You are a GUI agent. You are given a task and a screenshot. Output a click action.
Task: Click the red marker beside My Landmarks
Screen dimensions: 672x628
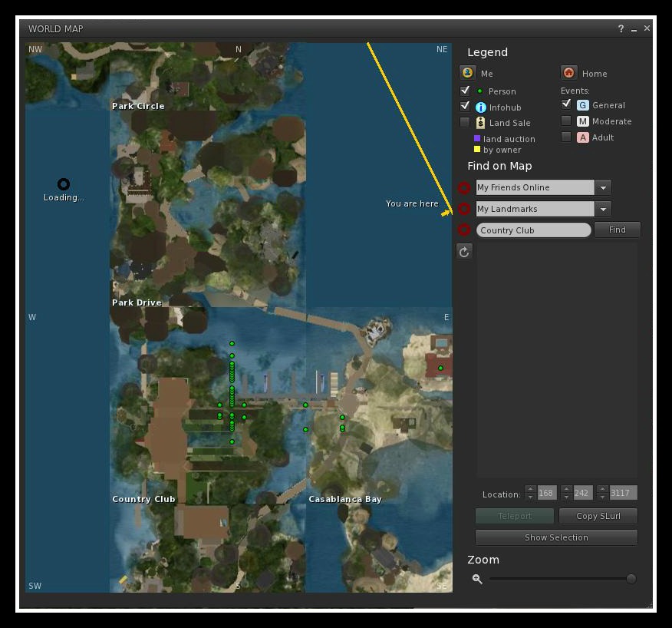464,209
